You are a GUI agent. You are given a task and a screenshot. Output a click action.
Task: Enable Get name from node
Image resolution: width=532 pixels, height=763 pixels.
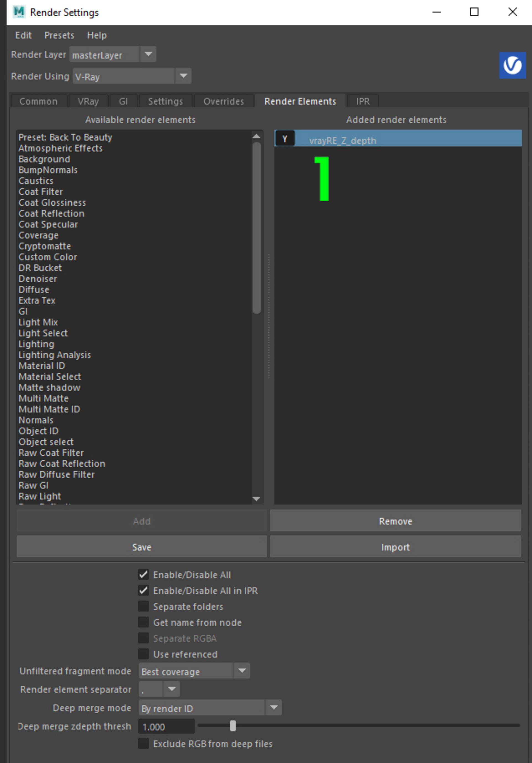144,622
